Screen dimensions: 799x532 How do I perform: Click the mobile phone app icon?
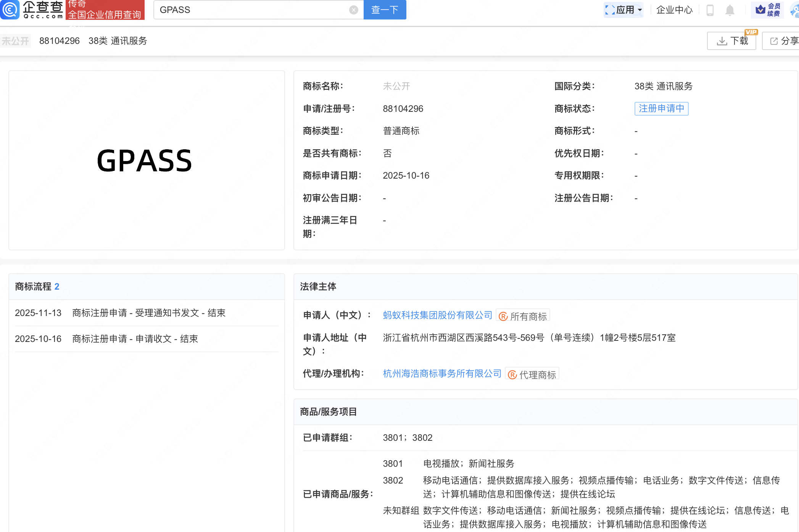710,10
